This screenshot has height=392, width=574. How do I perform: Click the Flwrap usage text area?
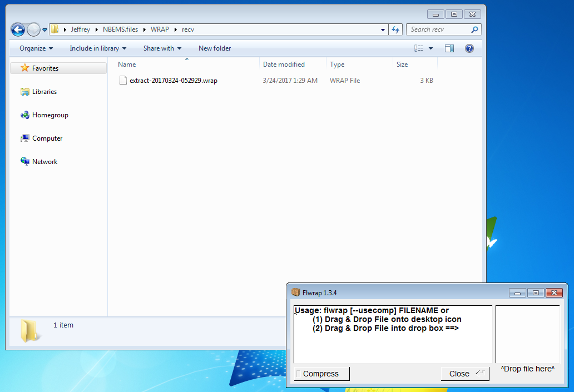(x=393, y=334)
